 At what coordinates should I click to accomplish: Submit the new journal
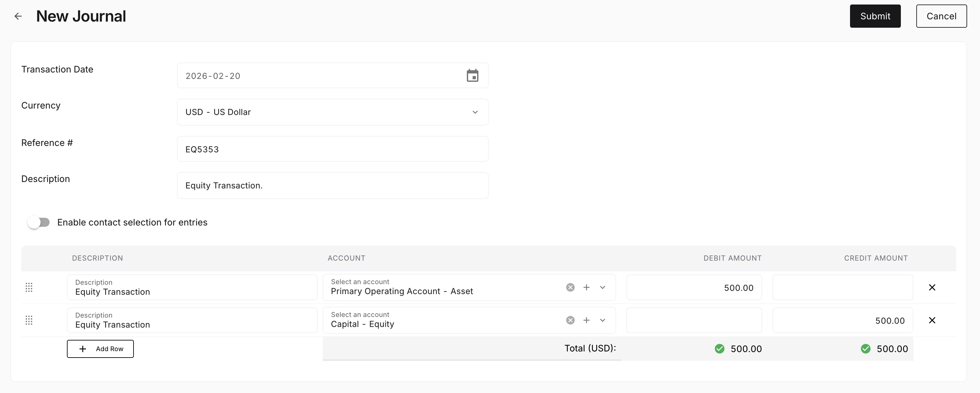875,16
